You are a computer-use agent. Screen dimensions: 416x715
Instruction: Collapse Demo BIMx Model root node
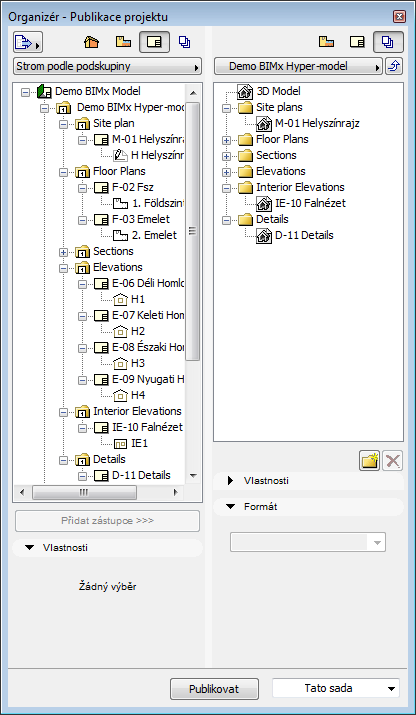click(x=25, y=92)
